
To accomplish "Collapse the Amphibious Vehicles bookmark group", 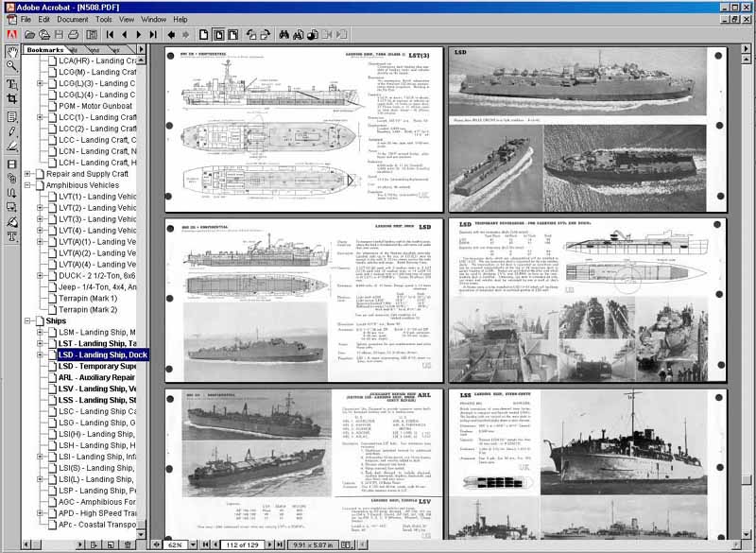I will [28, 185].
